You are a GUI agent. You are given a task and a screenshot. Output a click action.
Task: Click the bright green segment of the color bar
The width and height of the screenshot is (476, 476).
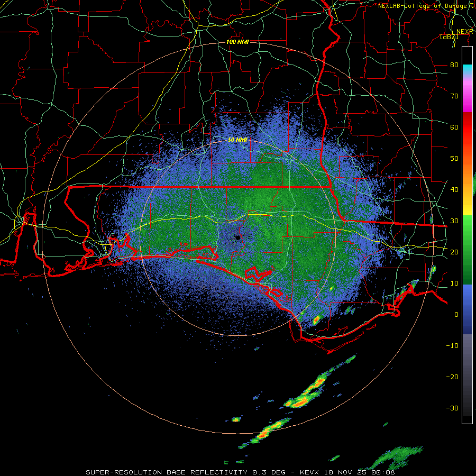click(x=467, y=227)
